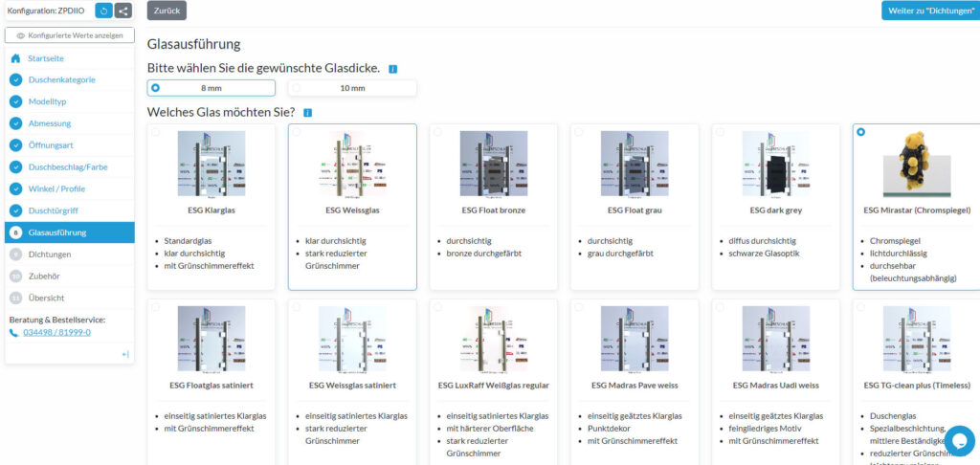This screenshot has height=465, width=980.
Task: Select the active Glasausführung step
Action: tap(69, 232)
